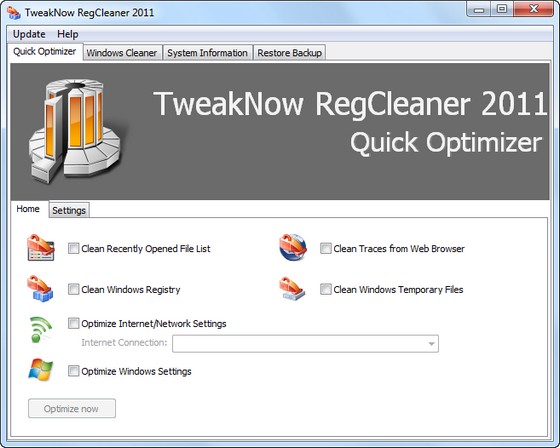Close the TweakNow RegCleaner window

click(534, 9)
